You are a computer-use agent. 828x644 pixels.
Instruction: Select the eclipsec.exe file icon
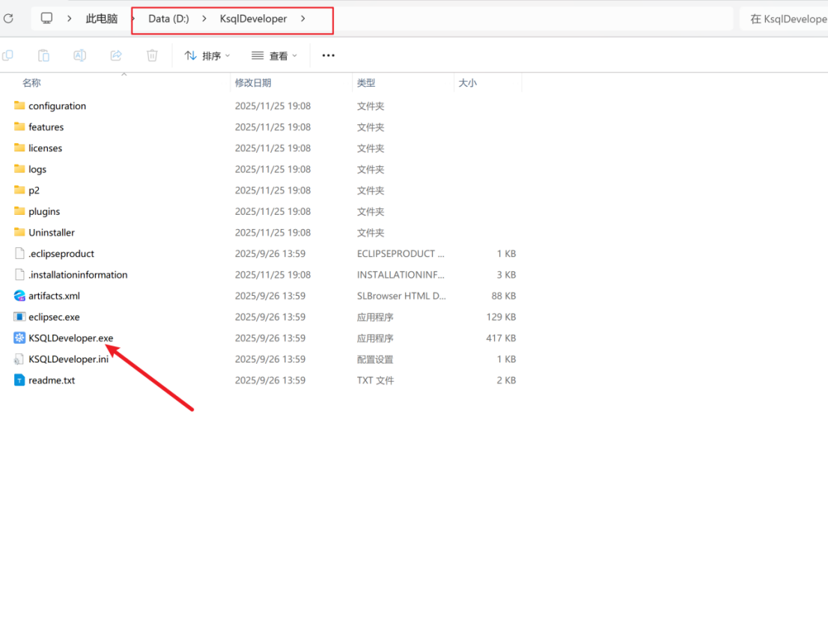(x=19, y=318)
